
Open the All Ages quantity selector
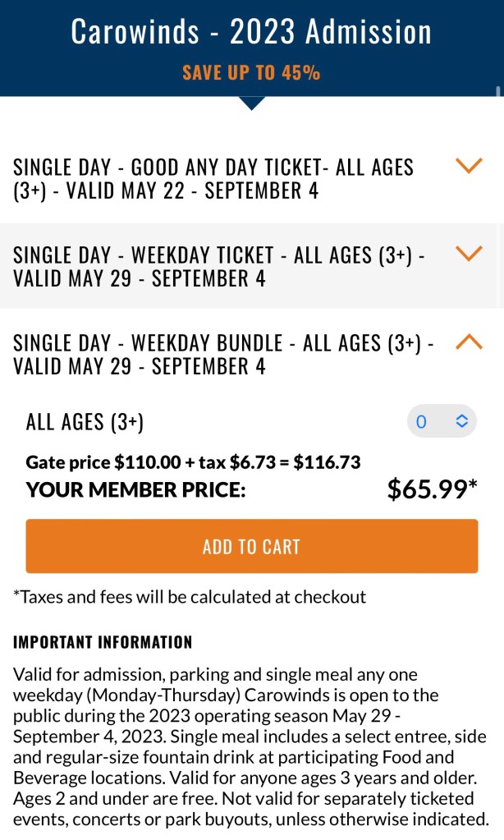(x=442, y=422)
